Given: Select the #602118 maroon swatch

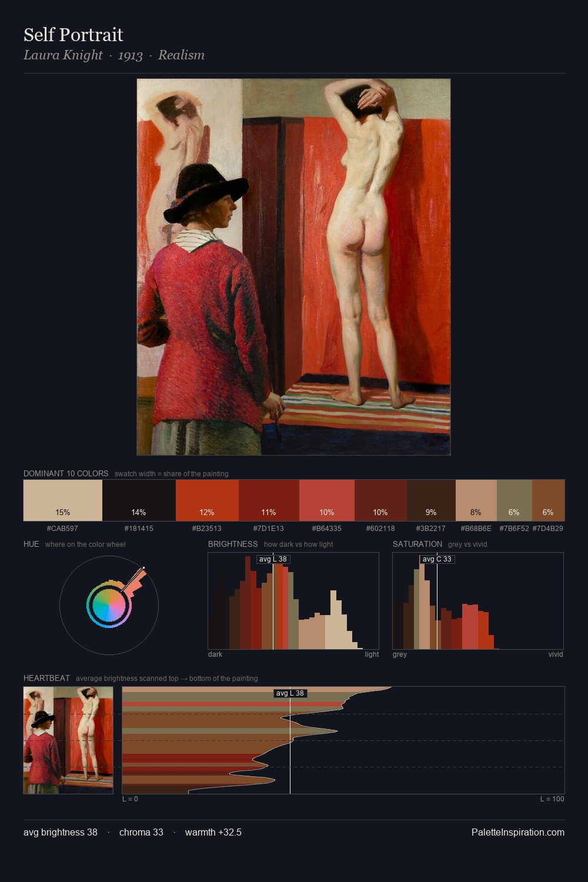Looking at the screenshot, I should 380,500.
